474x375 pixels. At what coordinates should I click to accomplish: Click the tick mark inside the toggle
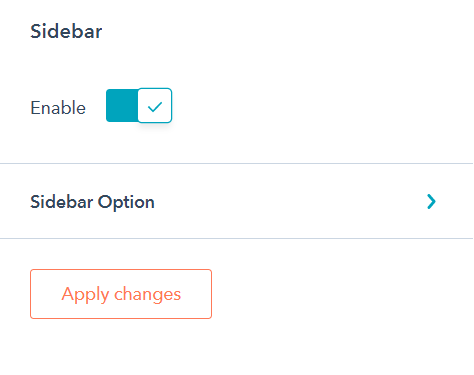[x=155, y=107]
